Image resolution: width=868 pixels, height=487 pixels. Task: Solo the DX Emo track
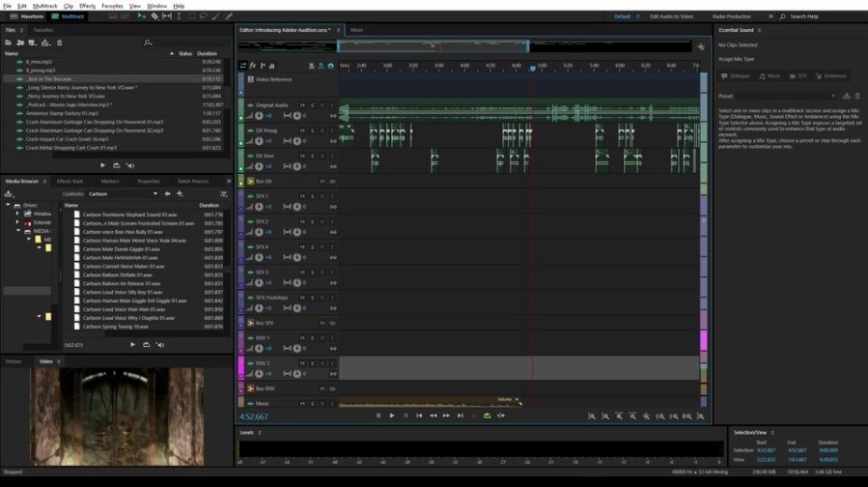(x=312, y=157)
